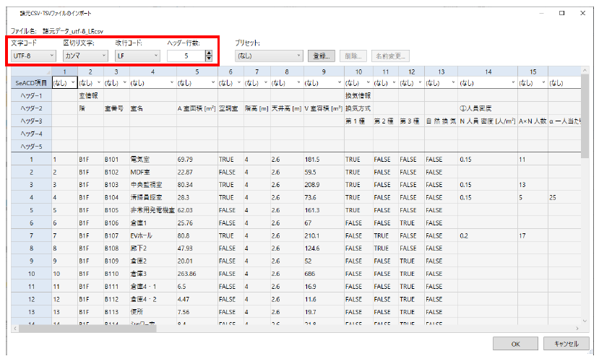
Task: Open SeACD項目 dropdown for column 5
Action: click(x=197, y=83)
